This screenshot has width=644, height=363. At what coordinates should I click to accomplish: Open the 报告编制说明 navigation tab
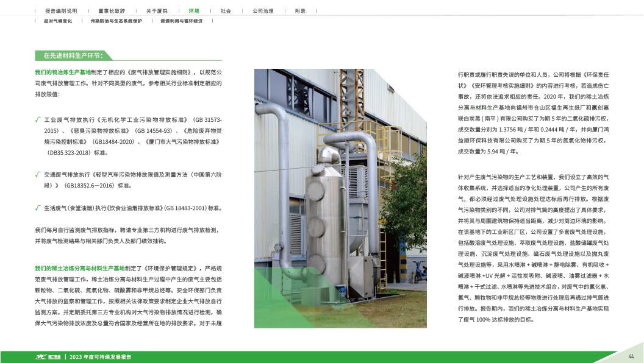pos(61,11)
